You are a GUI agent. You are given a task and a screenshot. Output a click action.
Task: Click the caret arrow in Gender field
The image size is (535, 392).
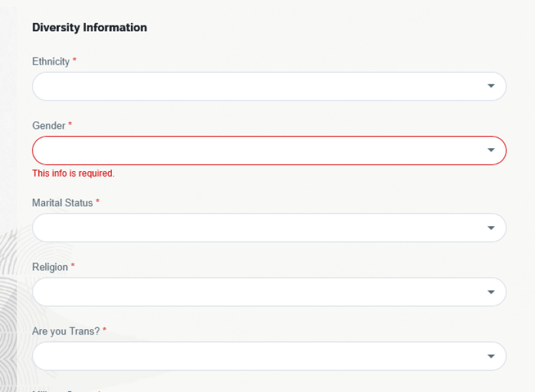click(x=491, y=150)
